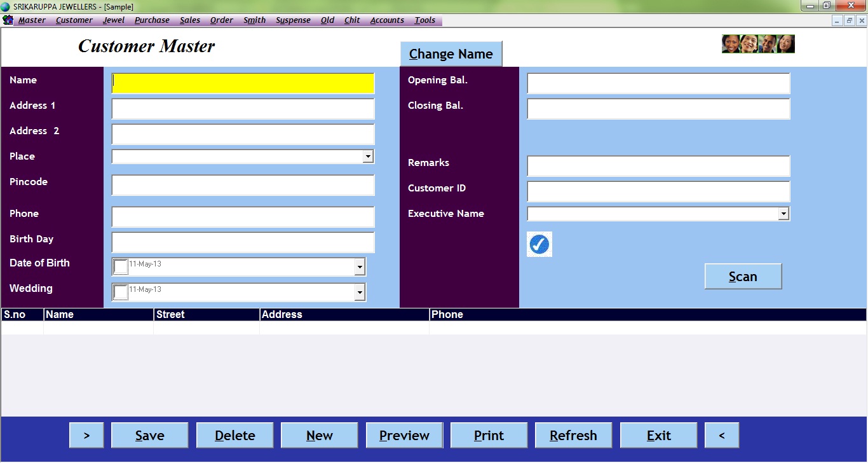
Task: Enable the Date of Birth checkbox
Action: point(121,267)
